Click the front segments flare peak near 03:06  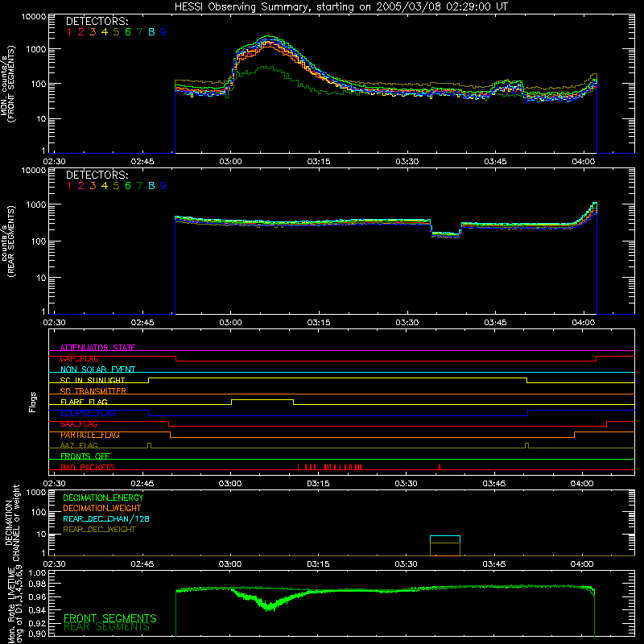(x=267, y=38)
